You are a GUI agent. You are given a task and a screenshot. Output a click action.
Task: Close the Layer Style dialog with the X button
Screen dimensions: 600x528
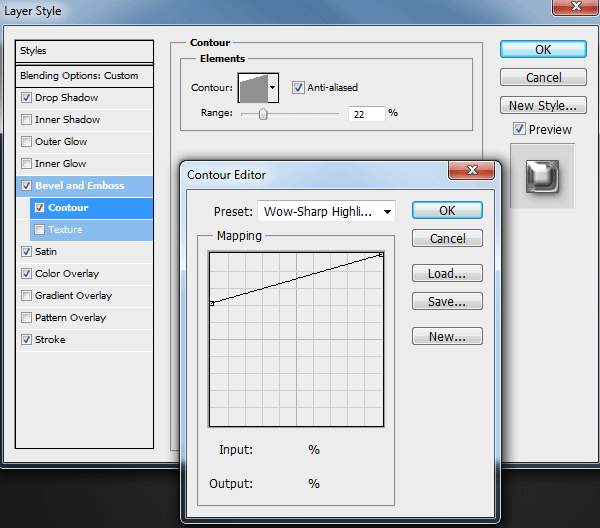(x=576, y=7)
